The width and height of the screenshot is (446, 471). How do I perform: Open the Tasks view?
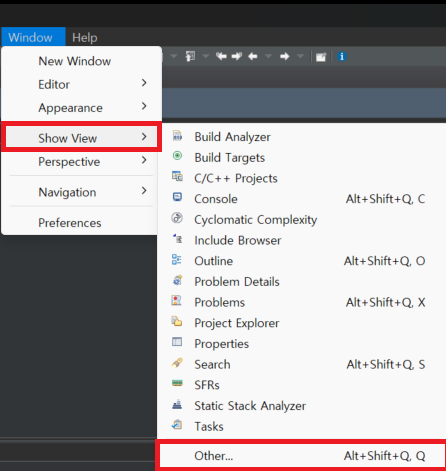pyautogui.click(x=302, y=426)
